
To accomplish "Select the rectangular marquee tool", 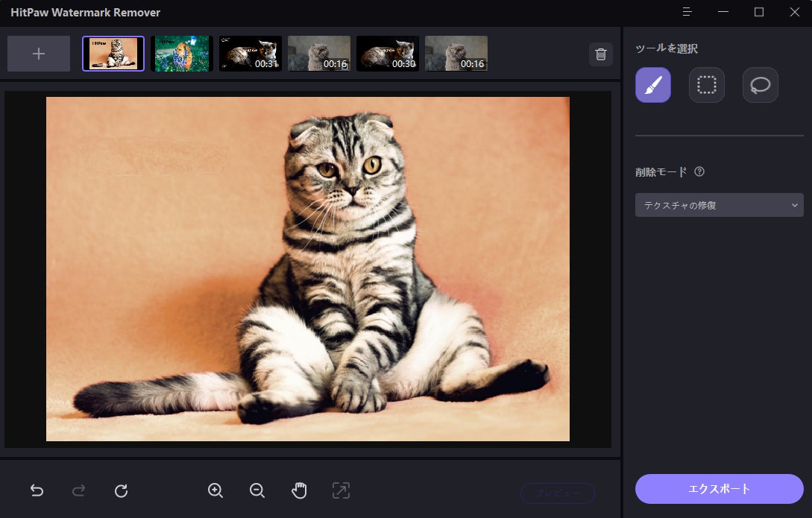I will [x=706, y=85].
